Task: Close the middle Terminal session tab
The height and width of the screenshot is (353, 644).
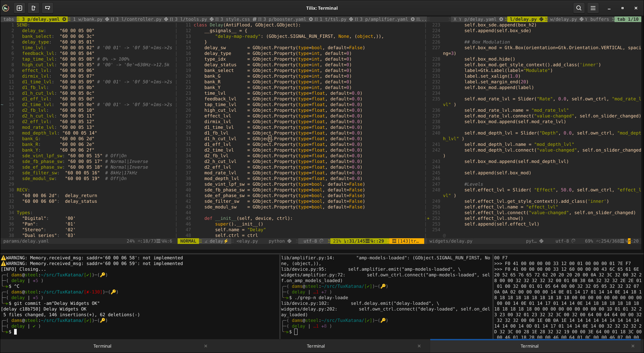Action: click(x=419, y=346)
